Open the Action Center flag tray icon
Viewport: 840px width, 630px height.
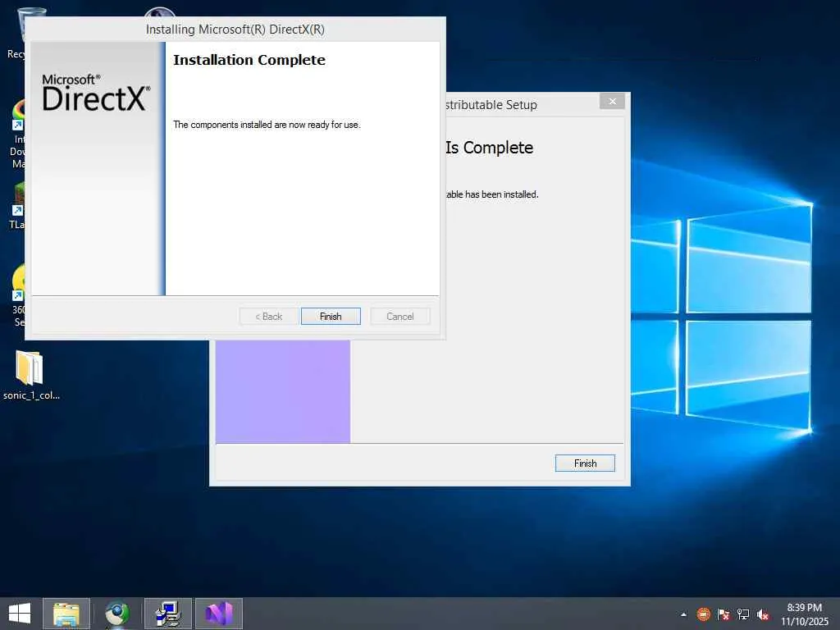point(724,614)
